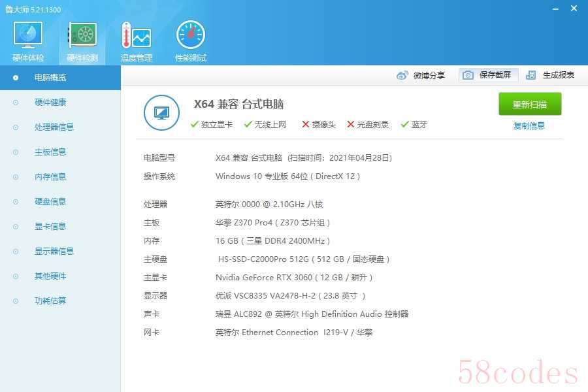Click the desktop computer monitor icon
This screenshot has height=392, width=588.
click(161, 112)
